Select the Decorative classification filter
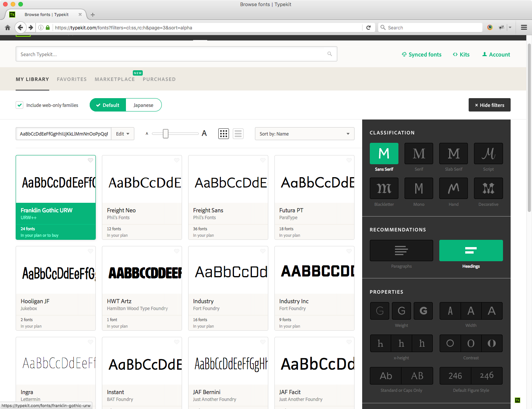 (488, 188)
